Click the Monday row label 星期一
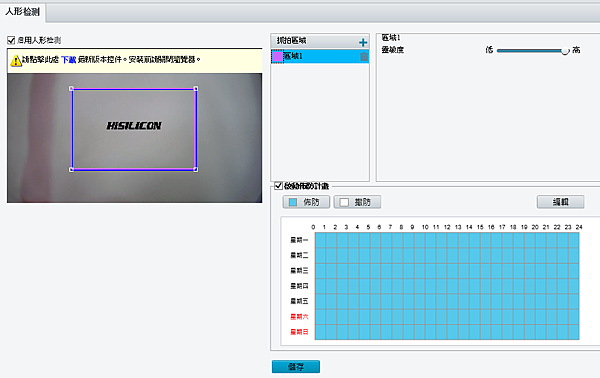600x378 pixels. pyautogui.click(x=299, y=240)
